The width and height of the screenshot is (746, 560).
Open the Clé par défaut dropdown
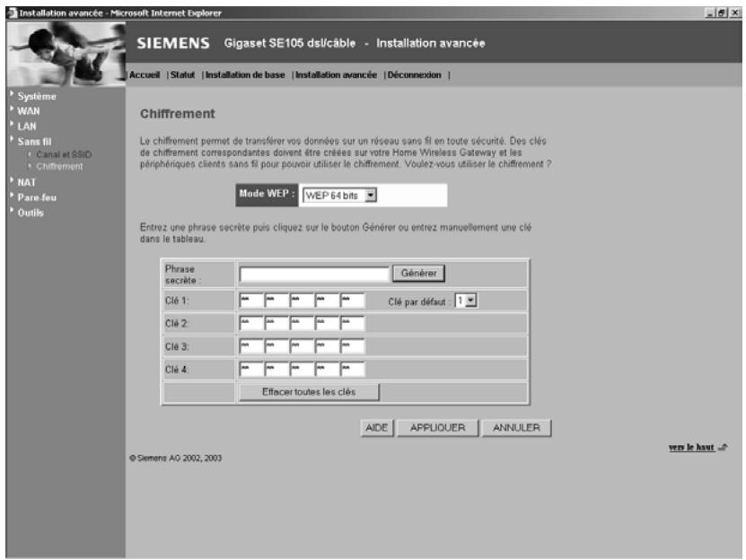point(466,301)
